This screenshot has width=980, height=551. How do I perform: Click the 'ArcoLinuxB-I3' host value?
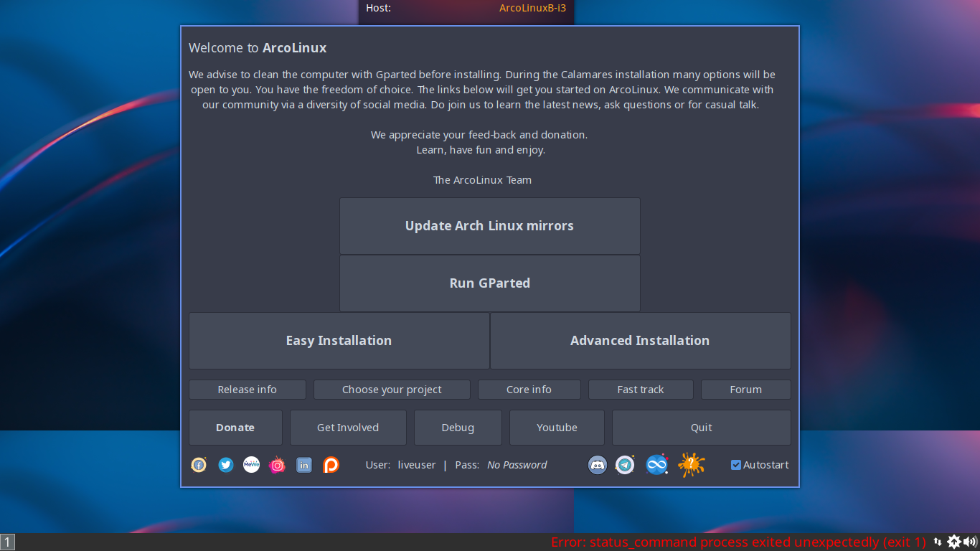(532, 8)
